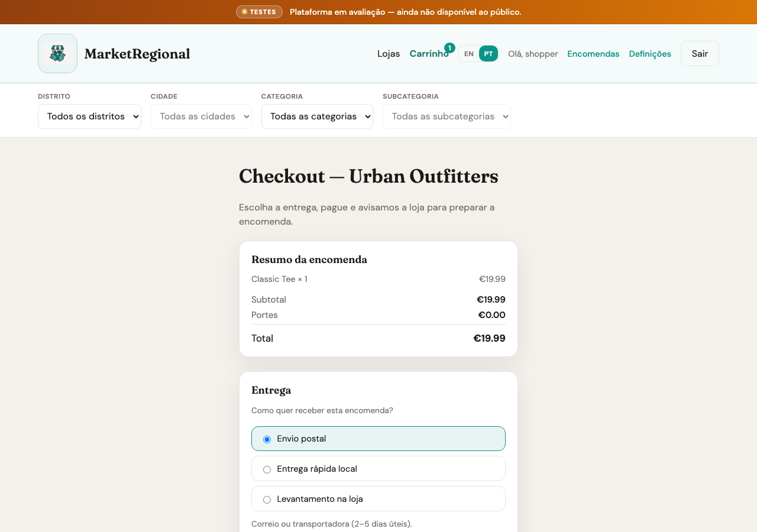This screenshot has width=757, height=532.
Task: Open the Cidade dropdown
Action: (201, 116)
